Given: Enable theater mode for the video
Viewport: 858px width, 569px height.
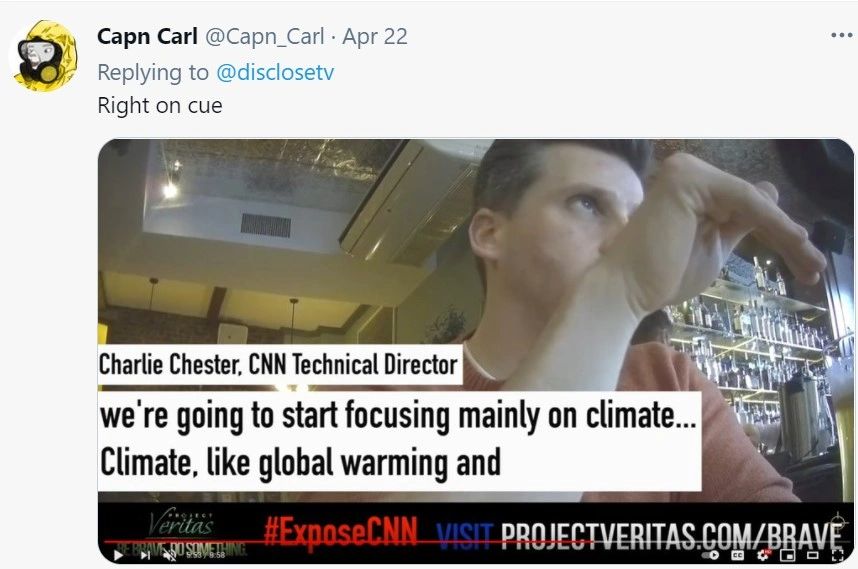Looking at the screenshot, I should (813, 555).
